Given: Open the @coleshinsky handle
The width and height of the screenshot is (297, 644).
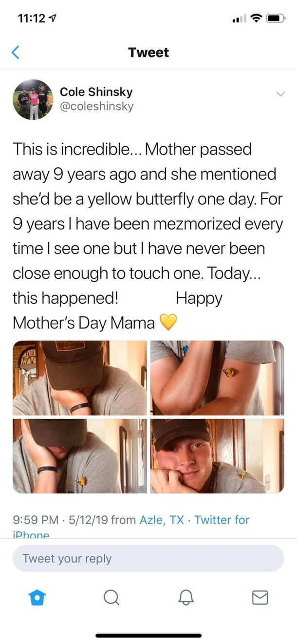Looking at the screenshot, I should pos(96,106).
